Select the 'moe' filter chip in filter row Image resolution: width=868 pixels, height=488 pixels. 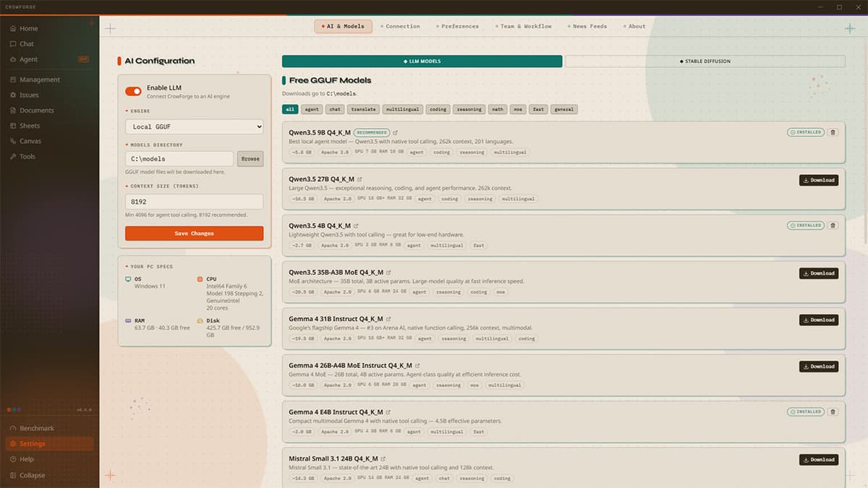(x=518, y=109)
